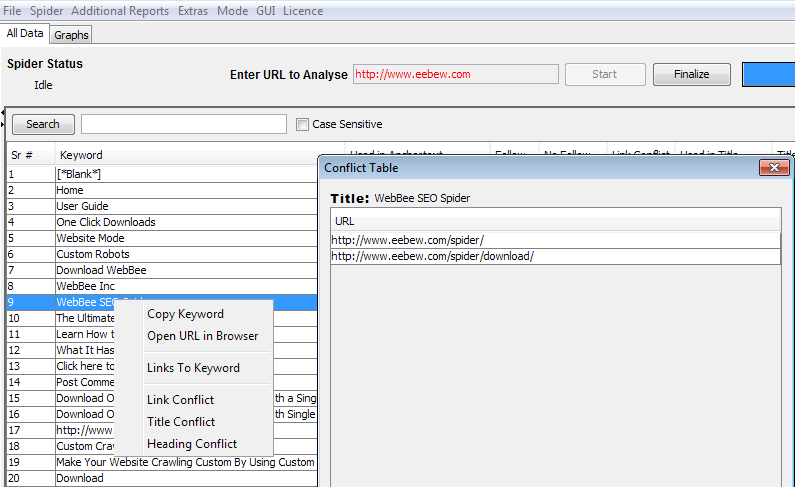Image resolution: width=795 pixels, height=487 pixels.
Task: Select the Website Mode keyword row
Action: [x=162, y=238]
